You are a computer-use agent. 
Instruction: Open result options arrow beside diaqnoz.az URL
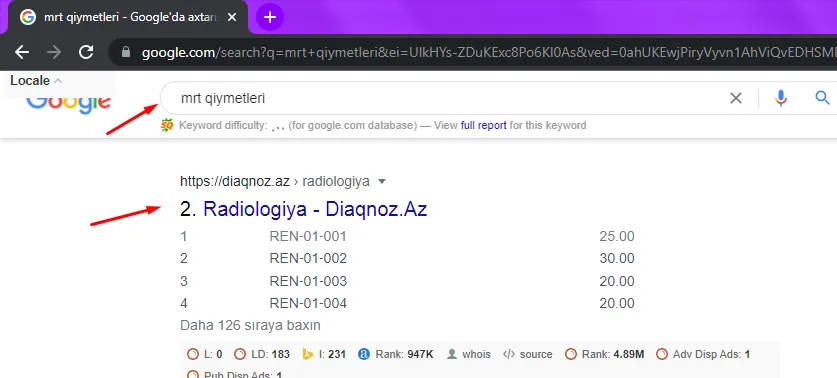coord(382,182)
